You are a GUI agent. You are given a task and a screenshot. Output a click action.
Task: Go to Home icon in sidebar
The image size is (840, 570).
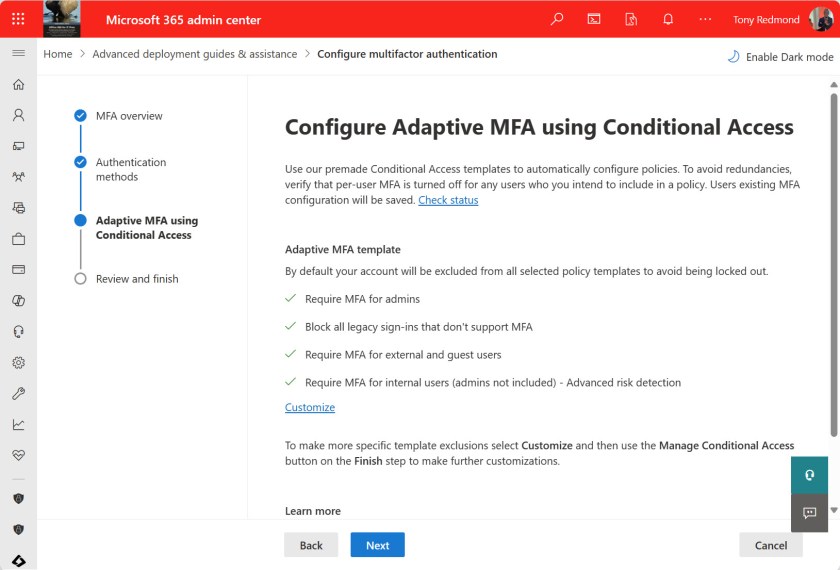click(x=18, y=84)
